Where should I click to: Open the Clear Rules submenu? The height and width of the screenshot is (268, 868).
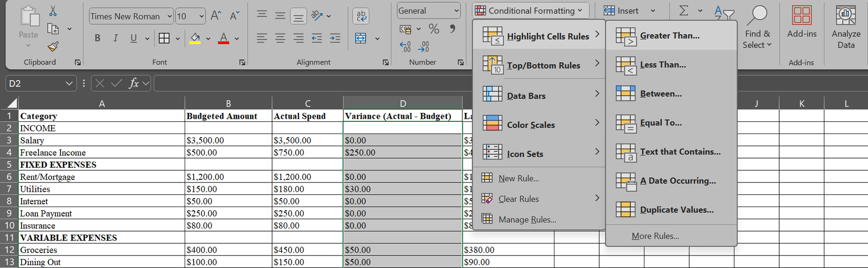(x=539, y=199)
